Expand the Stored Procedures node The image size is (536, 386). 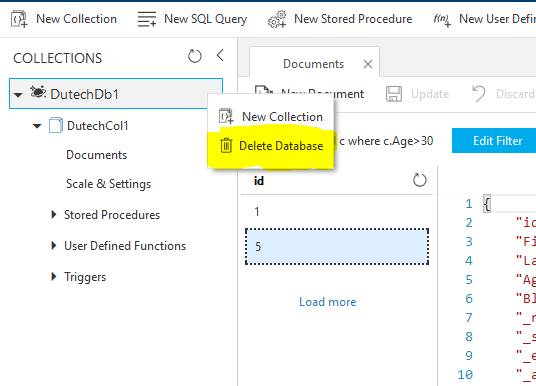(x=54, y=214)
